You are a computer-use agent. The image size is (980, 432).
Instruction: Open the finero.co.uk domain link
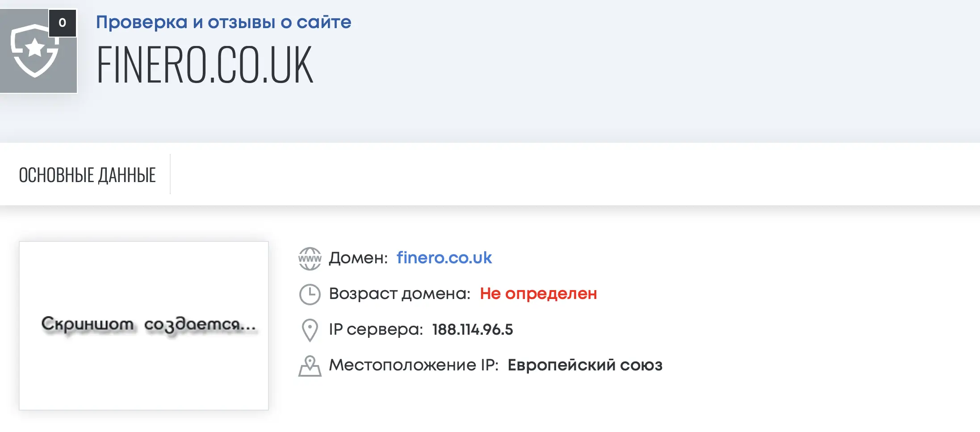(444, 258)
